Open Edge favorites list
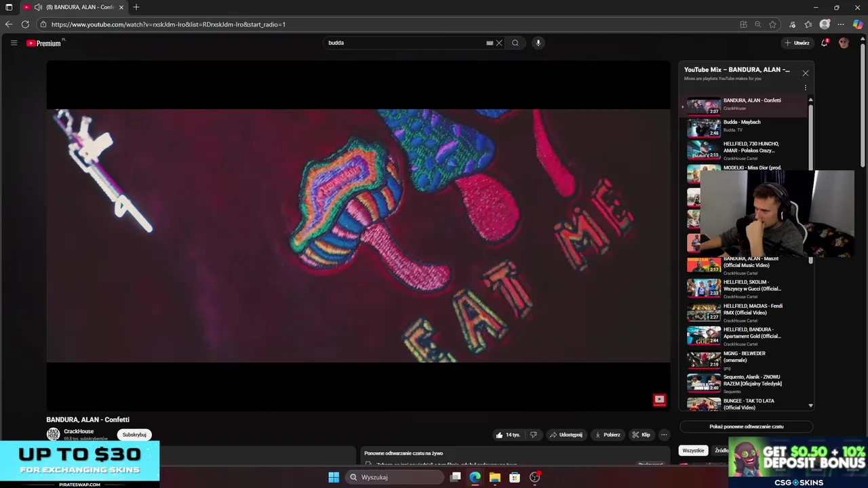Viewport: 868px width, 488px height. tap(808, 24)
